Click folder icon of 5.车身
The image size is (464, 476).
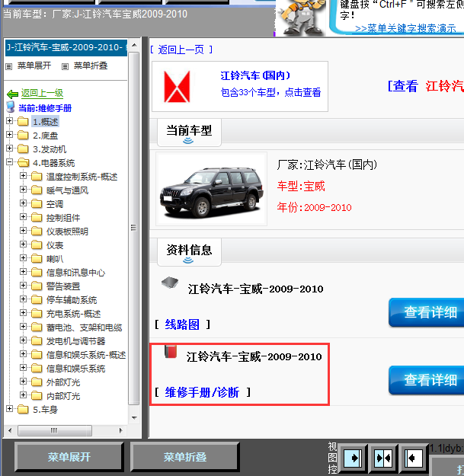point(23,410)
